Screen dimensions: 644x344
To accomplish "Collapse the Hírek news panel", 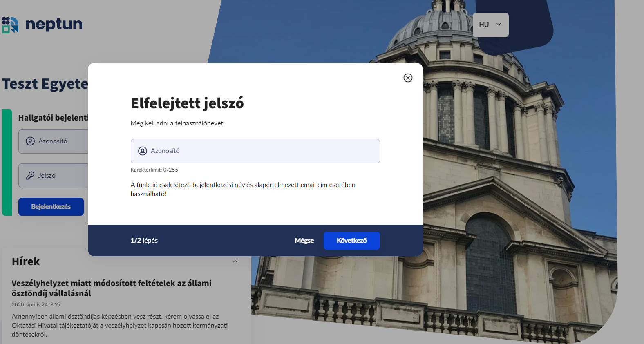I will click(x=235, y=261).
